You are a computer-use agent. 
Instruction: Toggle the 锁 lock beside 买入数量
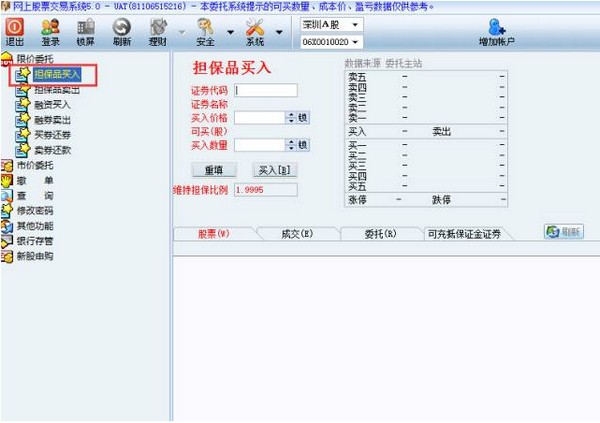click(x=303, y=145)
